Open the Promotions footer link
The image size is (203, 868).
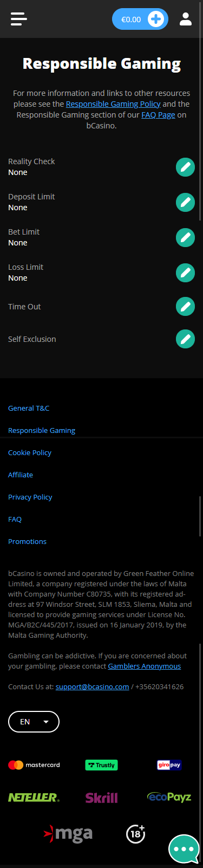27,541
